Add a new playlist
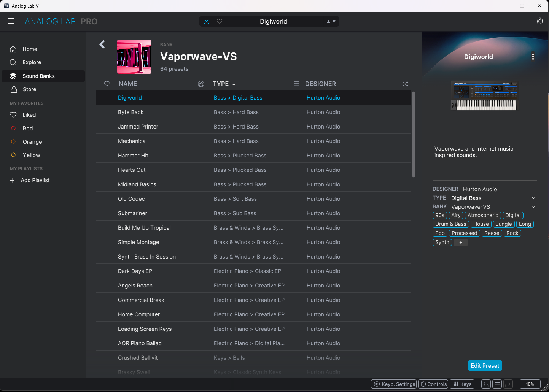 coord(30,180)
